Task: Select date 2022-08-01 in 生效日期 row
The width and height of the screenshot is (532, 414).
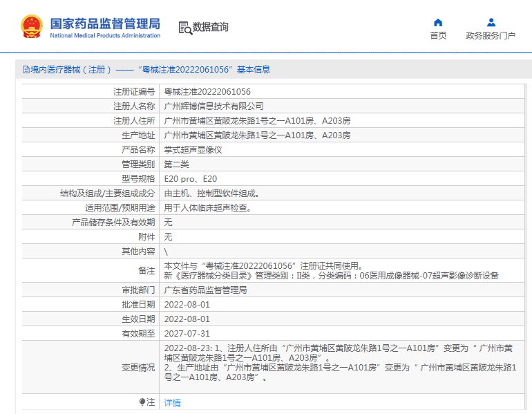Action: tap(187, 319)
